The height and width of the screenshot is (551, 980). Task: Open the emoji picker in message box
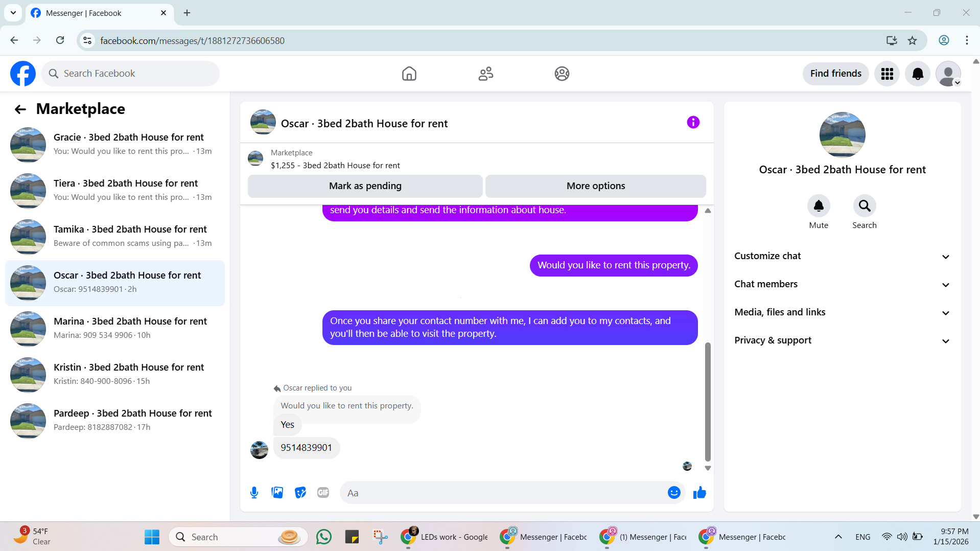point(674,493)
